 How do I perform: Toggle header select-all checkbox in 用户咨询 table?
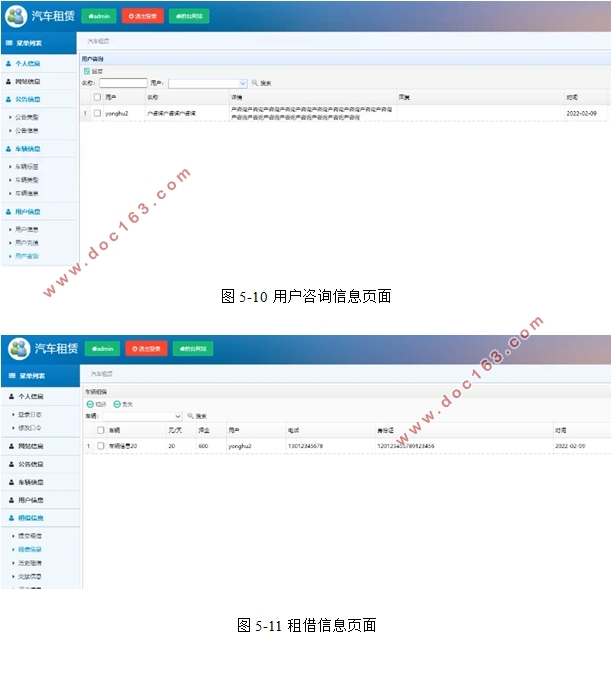click(97, 97)
